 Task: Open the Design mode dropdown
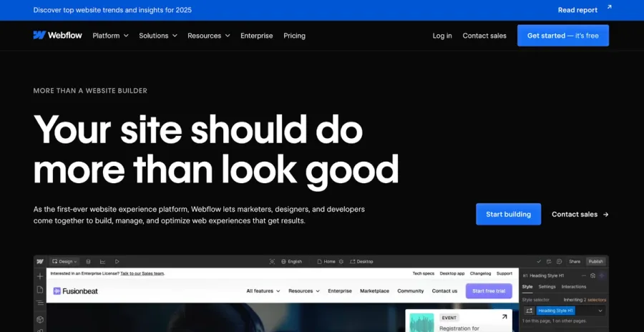(64, 261)
